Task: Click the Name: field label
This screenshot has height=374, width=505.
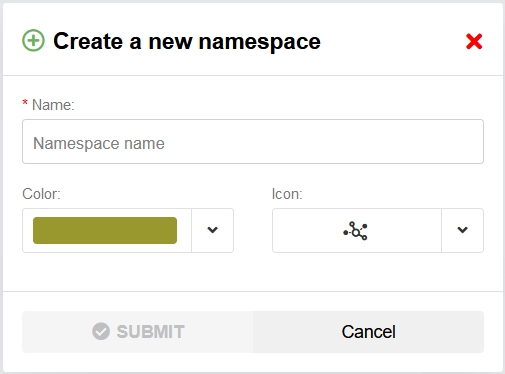Action: (x=53, y=105)
